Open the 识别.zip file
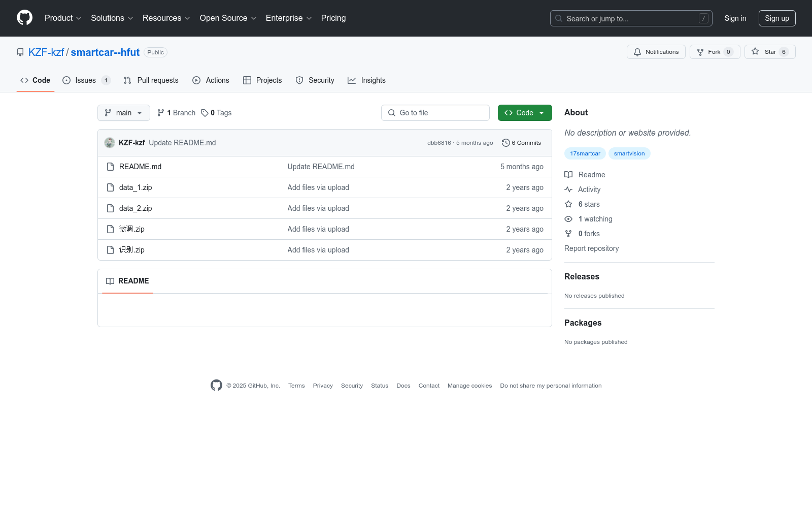The image size is (812, 508). (132, 250)
